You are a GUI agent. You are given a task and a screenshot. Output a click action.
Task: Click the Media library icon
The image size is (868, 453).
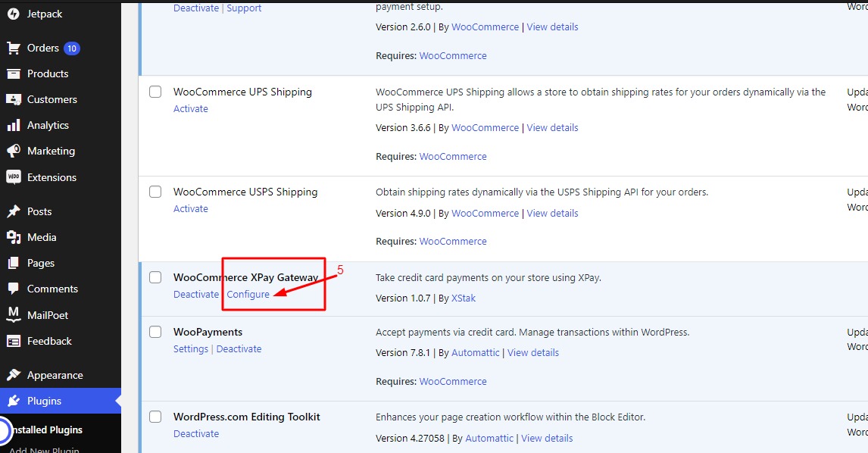(x=14, y=237)
